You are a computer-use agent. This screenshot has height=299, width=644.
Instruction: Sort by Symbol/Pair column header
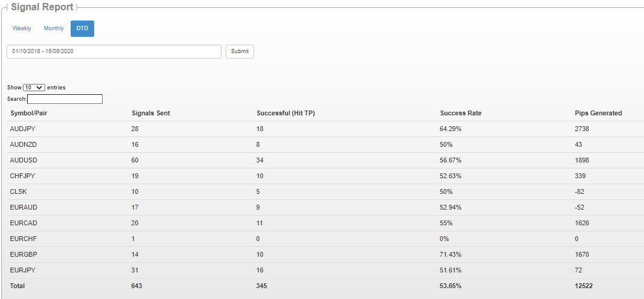click(26, 113)
